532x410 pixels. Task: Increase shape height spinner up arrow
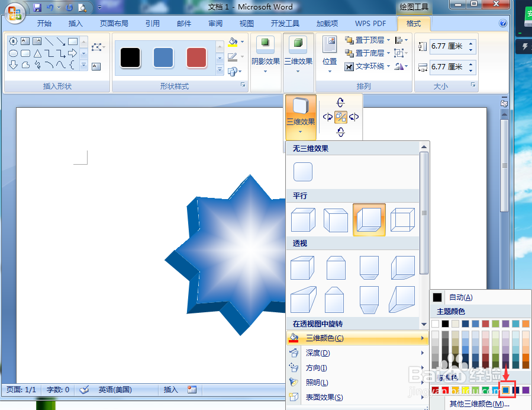pos(470,43)
